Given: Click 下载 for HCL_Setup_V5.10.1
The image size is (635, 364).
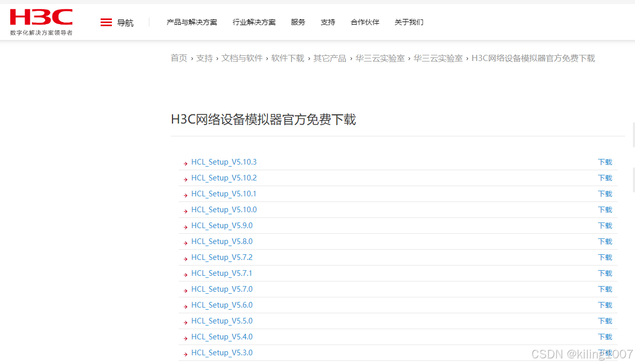Looking at the screenshot, I should [605, 194].
